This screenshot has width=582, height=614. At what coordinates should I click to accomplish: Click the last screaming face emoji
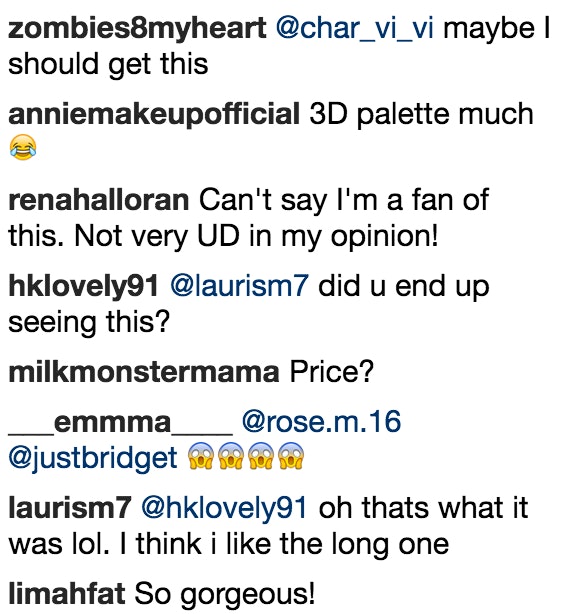[291, 455]
